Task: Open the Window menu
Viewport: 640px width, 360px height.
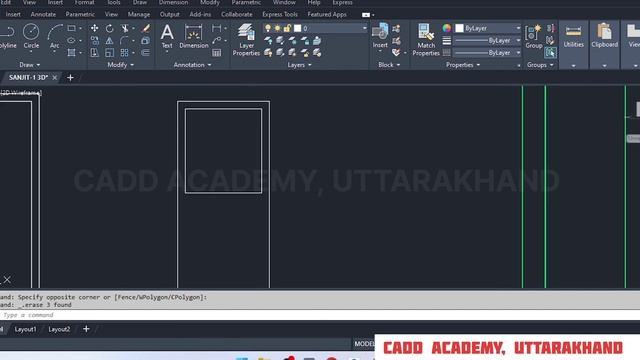Action: pos(284,2)
